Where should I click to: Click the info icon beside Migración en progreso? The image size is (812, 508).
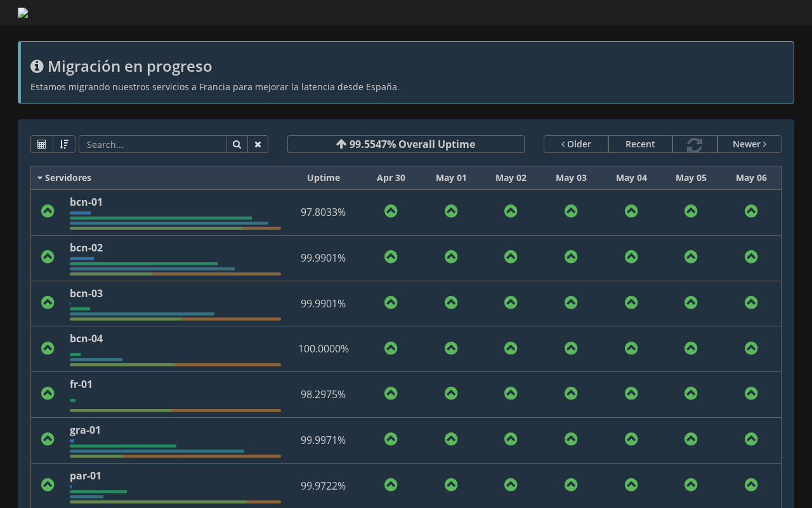tap(37, 66)
